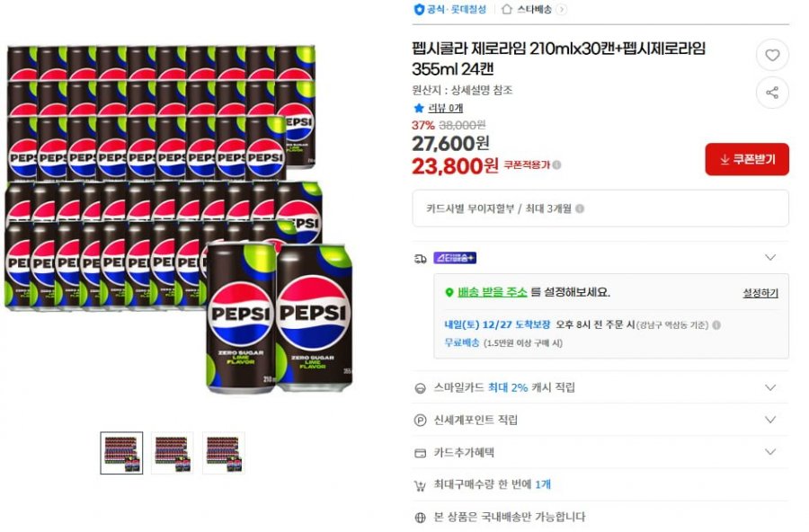
Task: Click the 설정하기 address link
Action: pyautogui.click(x=760, y=293)
